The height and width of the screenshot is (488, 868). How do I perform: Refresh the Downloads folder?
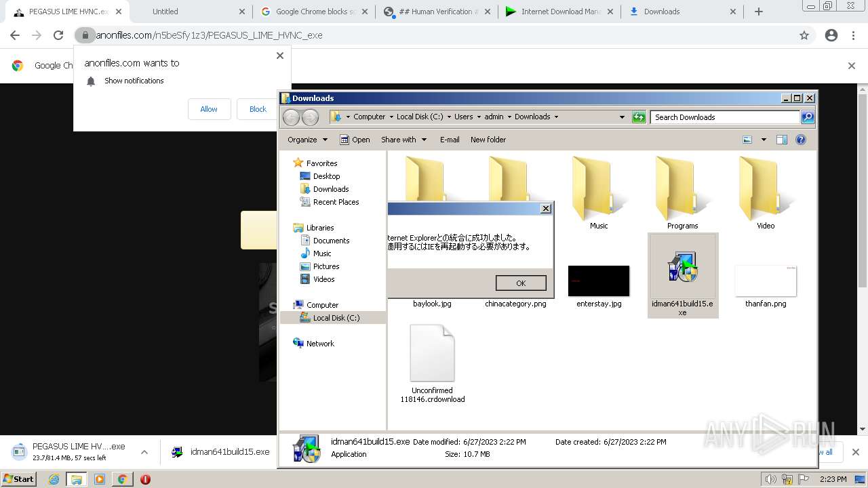[x=639, y=117]
